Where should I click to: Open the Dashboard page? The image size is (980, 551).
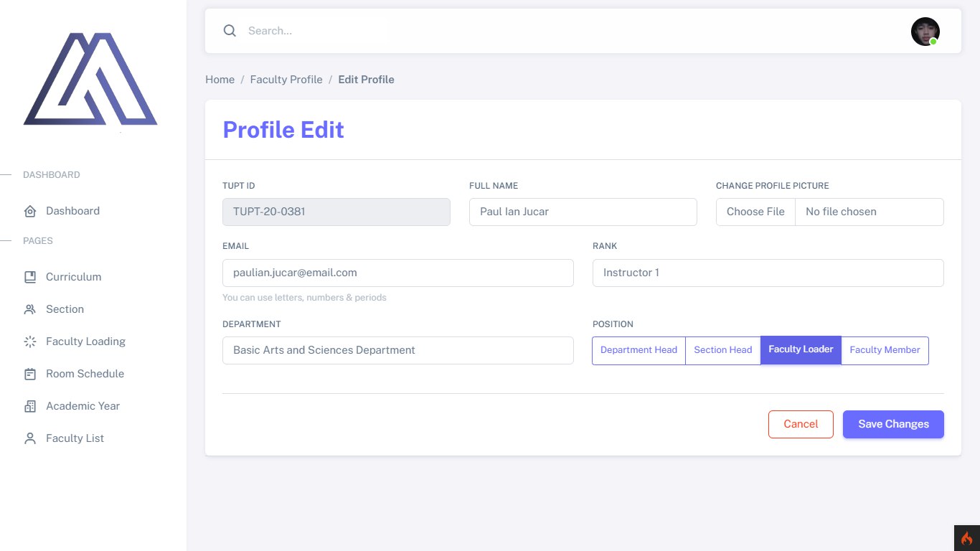point(72,211)
